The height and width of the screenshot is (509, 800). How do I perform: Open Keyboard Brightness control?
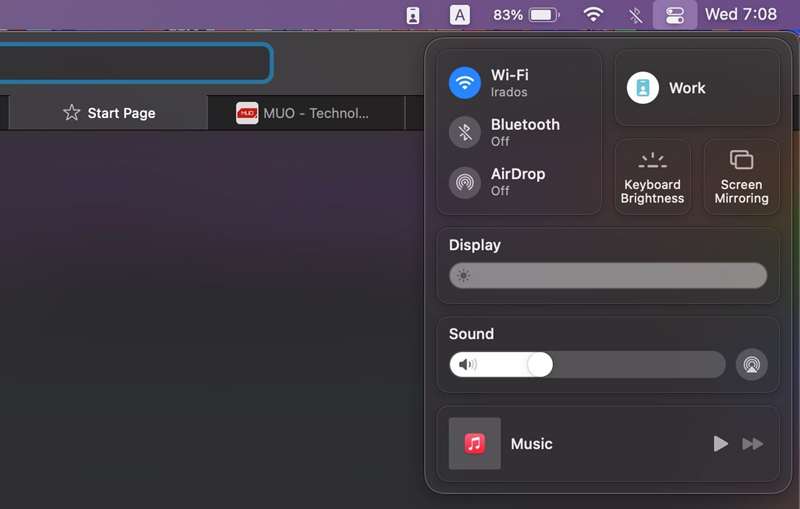pos(652,177)
